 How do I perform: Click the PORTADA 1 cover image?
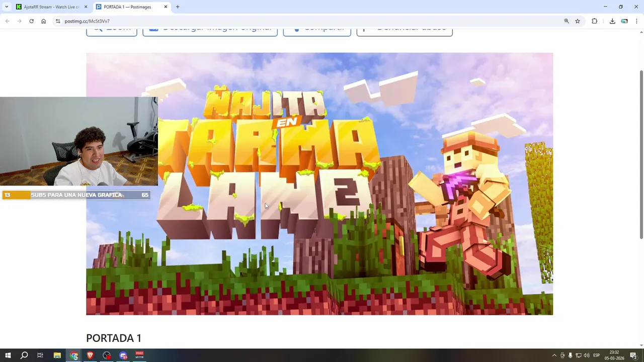319,184
